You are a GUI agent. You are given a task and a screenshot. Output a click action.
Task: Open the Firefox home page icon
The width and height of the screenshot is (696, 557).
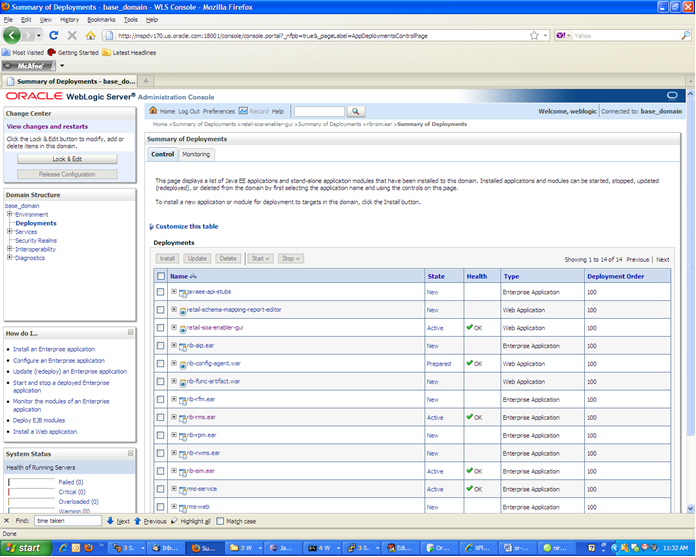(91, 36)
